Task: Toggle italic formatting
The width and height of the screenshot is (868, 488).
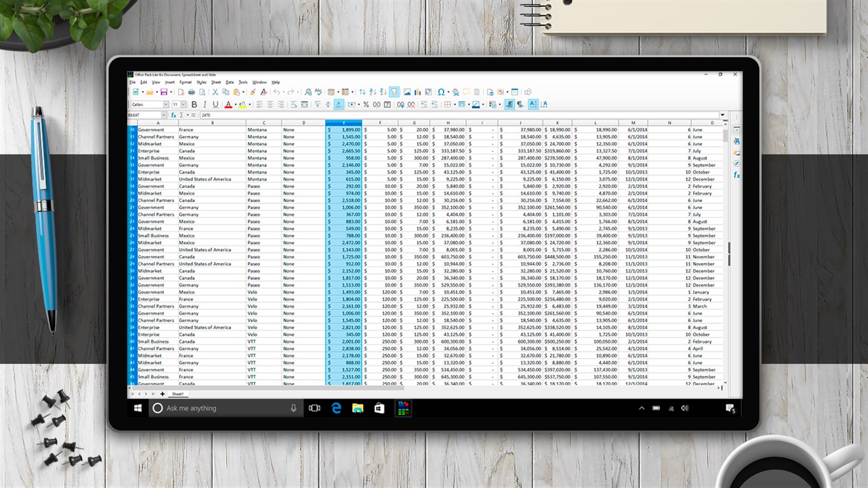Action: (205, 104)
